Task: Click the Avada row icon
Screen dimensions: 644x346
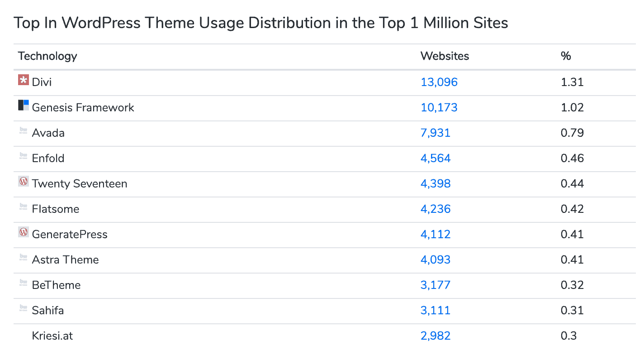Action: (24, 131)
